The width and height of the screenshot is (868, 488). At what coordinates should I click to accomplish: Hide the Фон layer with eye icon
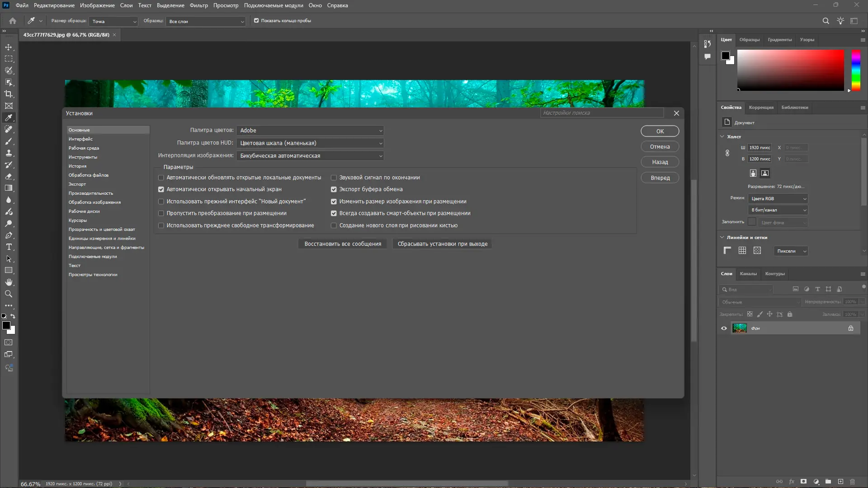(x=724, y=328)
